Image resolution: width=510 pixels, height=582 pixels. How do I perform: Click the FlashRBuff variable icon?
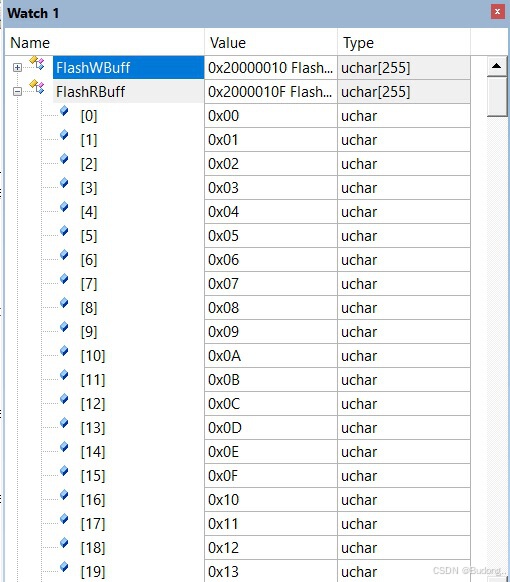click(37, 88)
